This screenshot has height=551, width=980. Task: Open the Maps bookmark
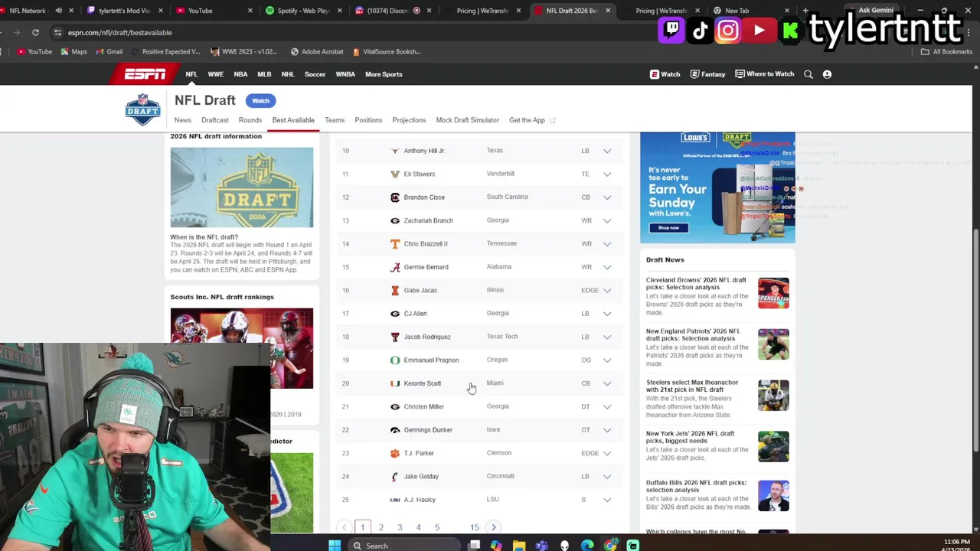[74, 51]
